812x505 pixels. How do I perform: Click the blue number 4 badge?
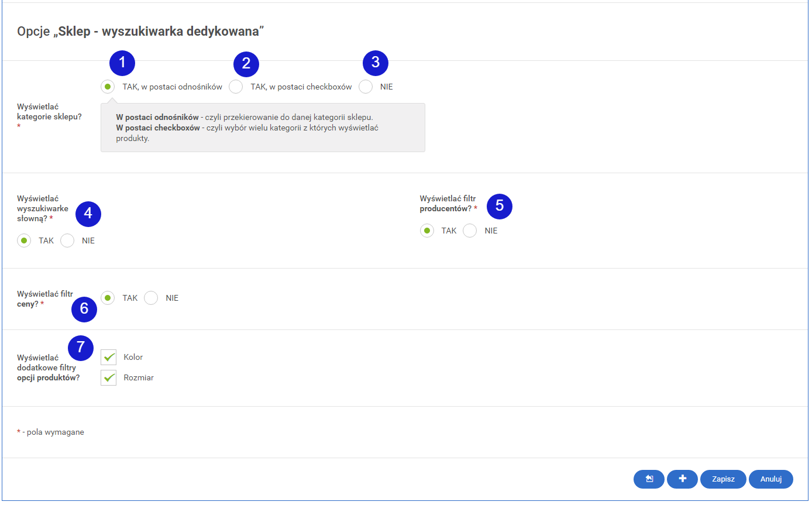(88, 214)
